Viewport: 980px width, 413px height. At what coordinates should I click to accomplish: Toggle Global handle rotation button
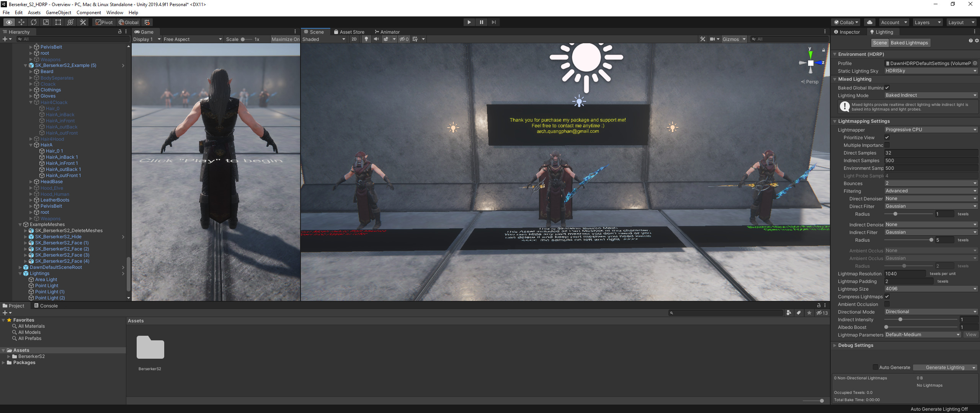pyautogui.click(x=129, y=22)
